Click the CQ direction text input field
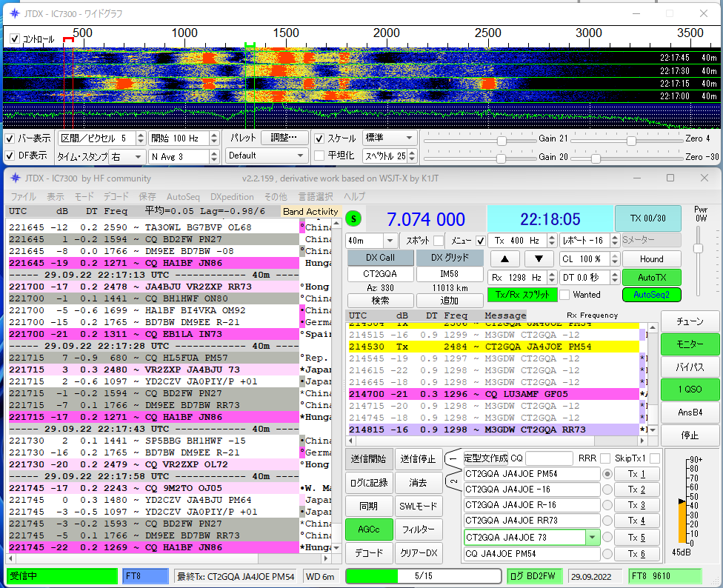Screen dimensions: 723x588 click(x=548, y=458)
